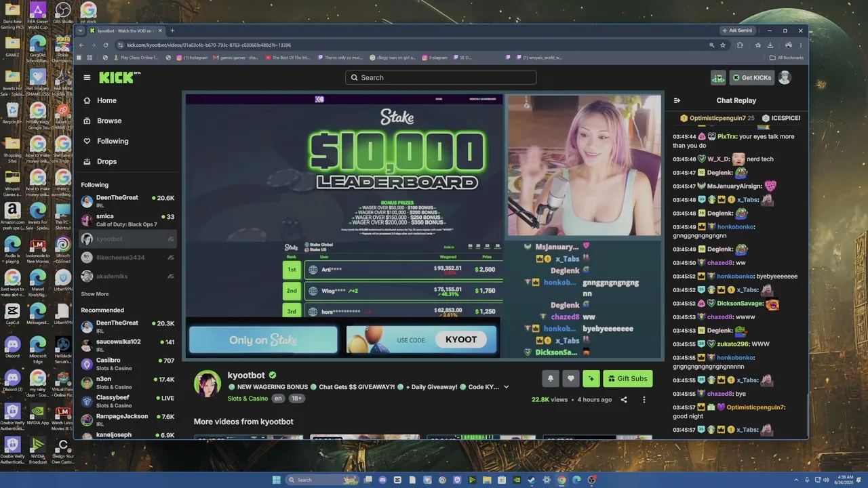Open the Windows Start menu
The image size is (868, 488).
(x=277, y=480)
